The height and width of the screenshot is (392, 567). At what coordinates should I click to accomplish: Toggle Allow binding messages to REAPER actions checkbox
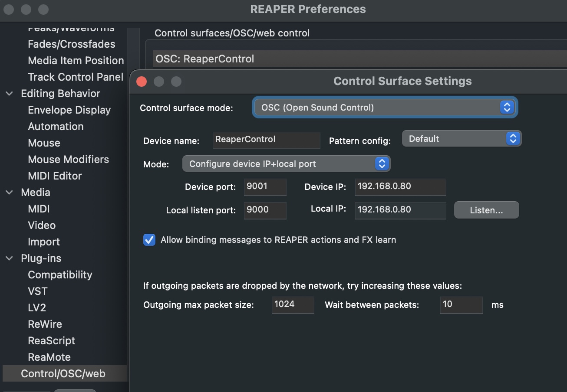(149, 240)
